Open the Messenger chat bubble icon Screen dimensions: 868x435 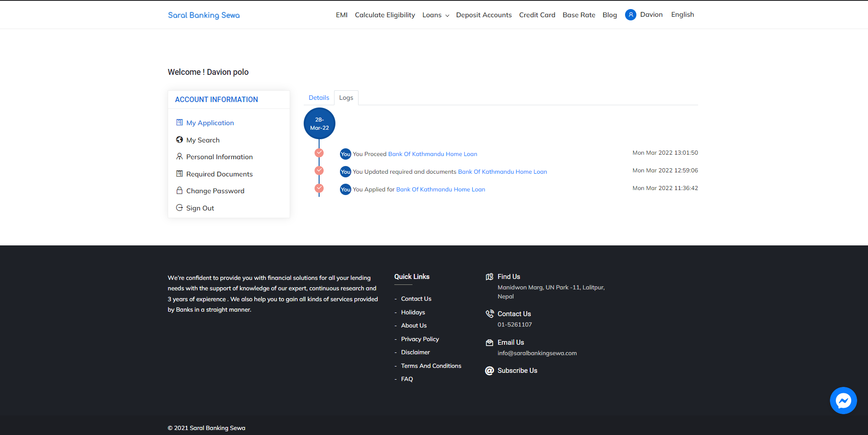click(x=843, y=401)
